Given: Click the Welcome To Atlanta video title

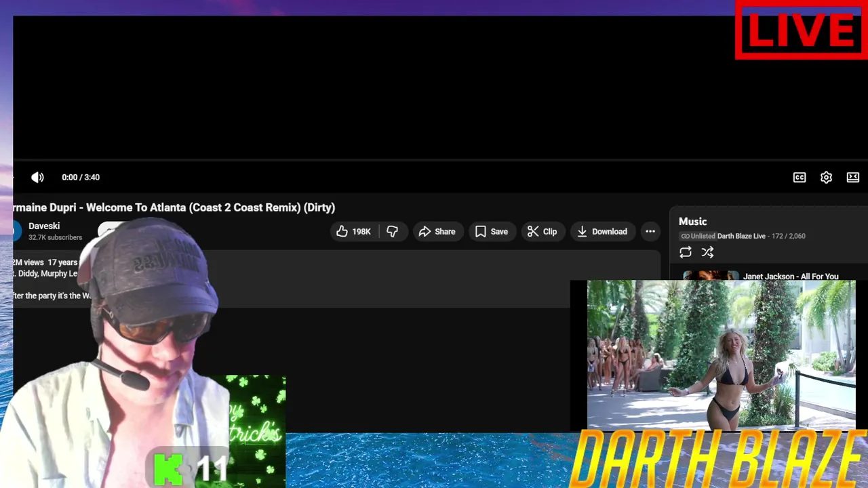Looking at the screenshot, I should click(x=174, y=207).
